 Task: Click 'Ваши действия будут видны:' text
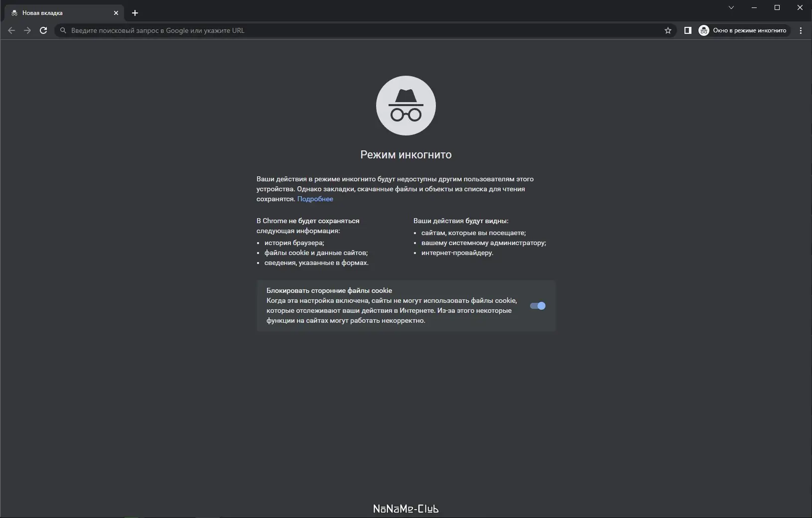coord(461,221)
